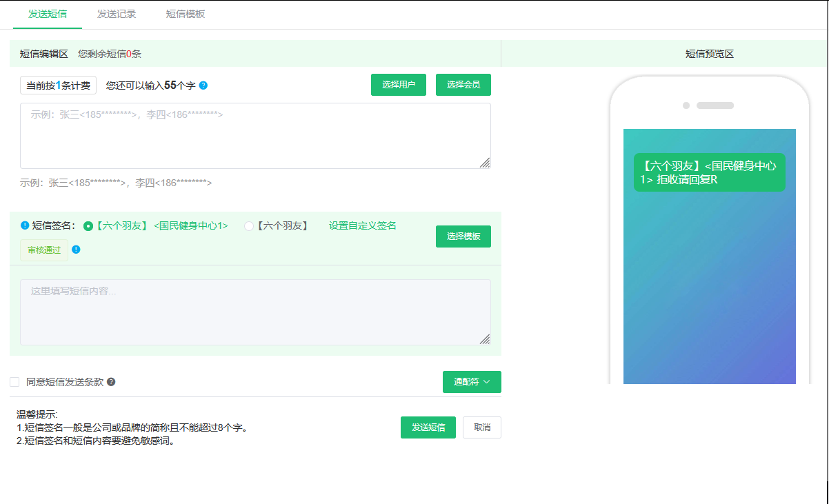
Task: Click the 选择用户 button
Action: [x=398, y=84]
